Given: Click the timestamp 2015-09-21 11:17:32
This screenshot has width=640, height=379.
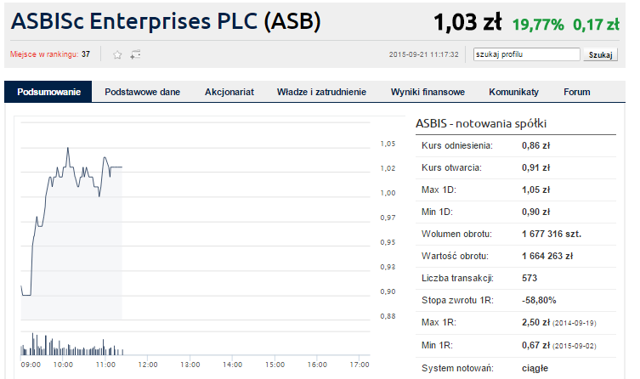Looking at the screenshot, I should (x=424, y=54).
